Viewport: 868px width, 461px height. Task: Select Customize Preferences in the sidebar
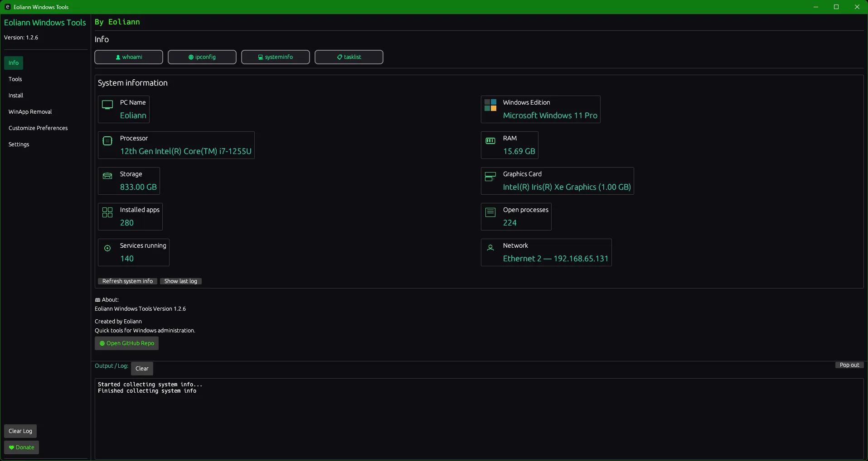tap(38, 128)
